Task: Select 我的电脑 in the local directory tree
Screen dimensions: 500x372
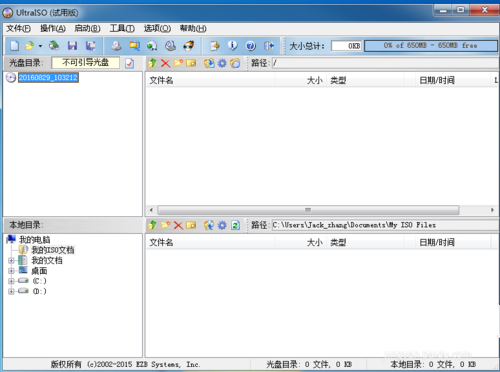Action: 35,239
